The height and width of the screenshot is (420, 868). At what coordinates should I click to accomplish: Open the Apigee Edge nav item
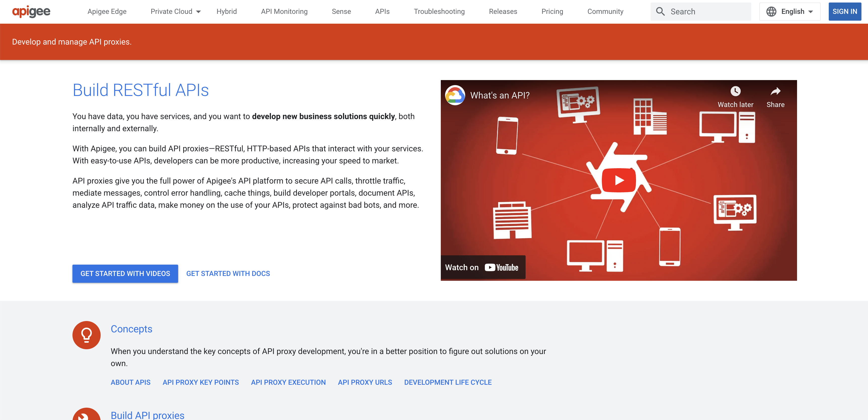(107, 12)
